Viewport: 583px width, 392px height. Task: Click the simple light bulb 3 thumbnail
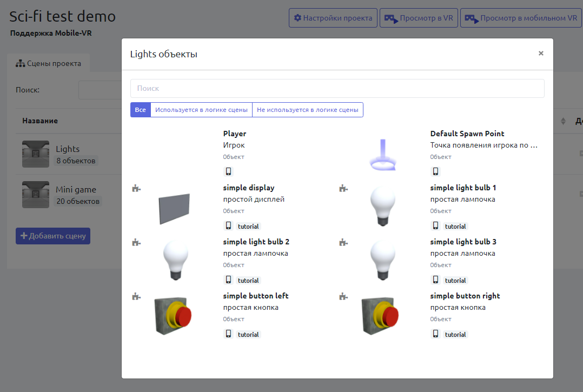coord(383,261)
